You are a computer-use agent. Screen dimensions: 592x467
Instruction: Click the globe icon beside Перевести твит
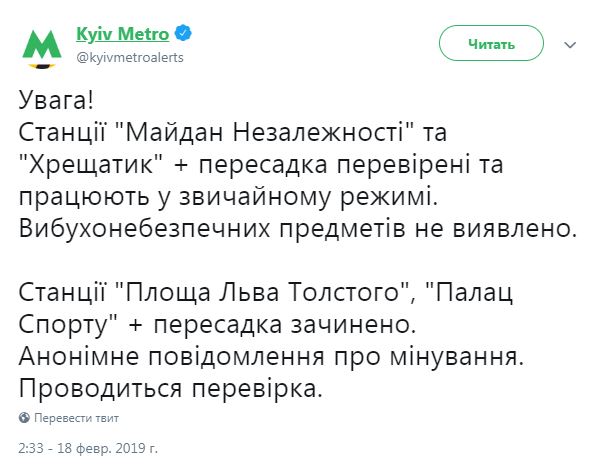point(25,418)
